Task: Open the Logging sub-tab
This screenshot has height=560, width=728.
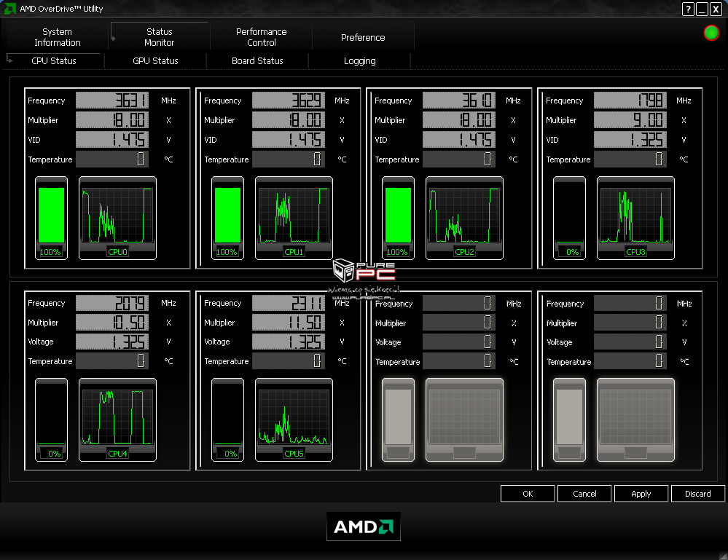Action: coord(360,60)
